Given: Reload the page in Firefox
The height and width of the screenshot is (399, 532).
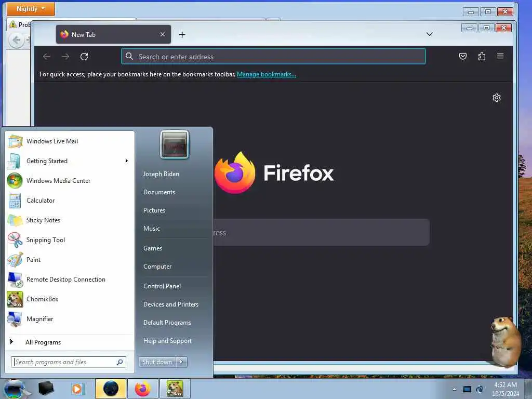Looking at the screenshot, I should point(84,56).
